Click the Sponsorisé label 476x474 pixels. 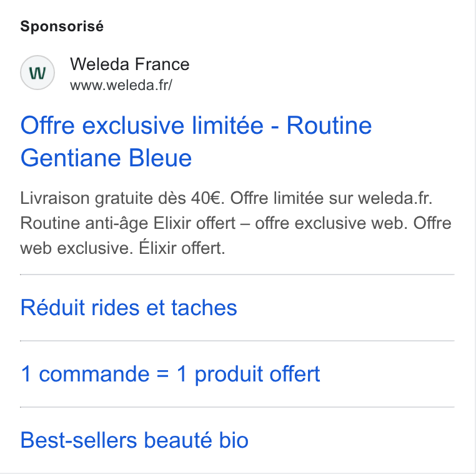[x=62, y=26]
